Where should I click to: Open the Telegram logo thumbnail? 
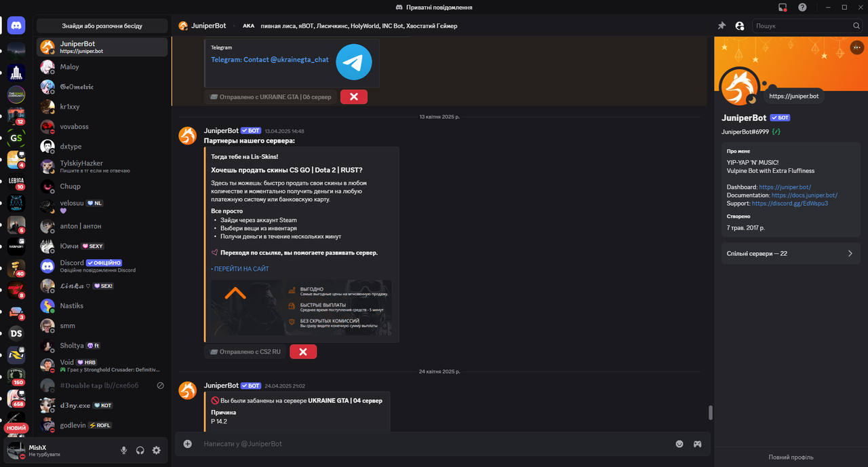click(354, 62)
